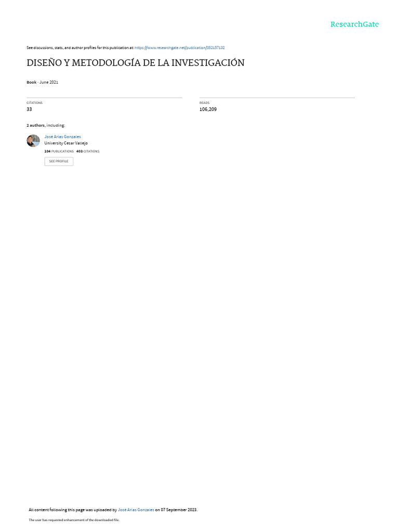Select the title DISEÑO Y METODOLOGÍA DE LA INVESTIGACIÓN
The image size is (399, 532).
(x=136, y=63)
